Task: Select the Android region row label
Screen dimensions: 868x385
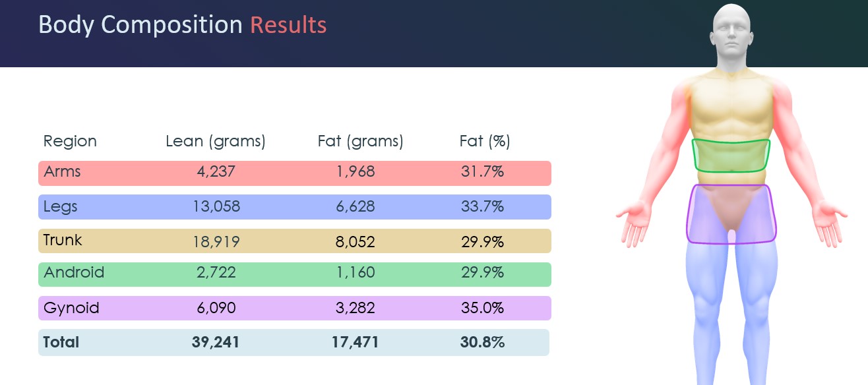Action: (74, 272)
